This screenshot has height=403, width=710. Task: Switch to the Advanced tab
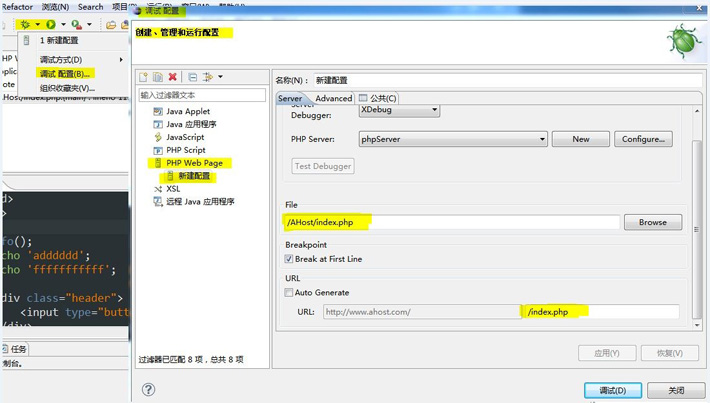(x=333, y=98)
